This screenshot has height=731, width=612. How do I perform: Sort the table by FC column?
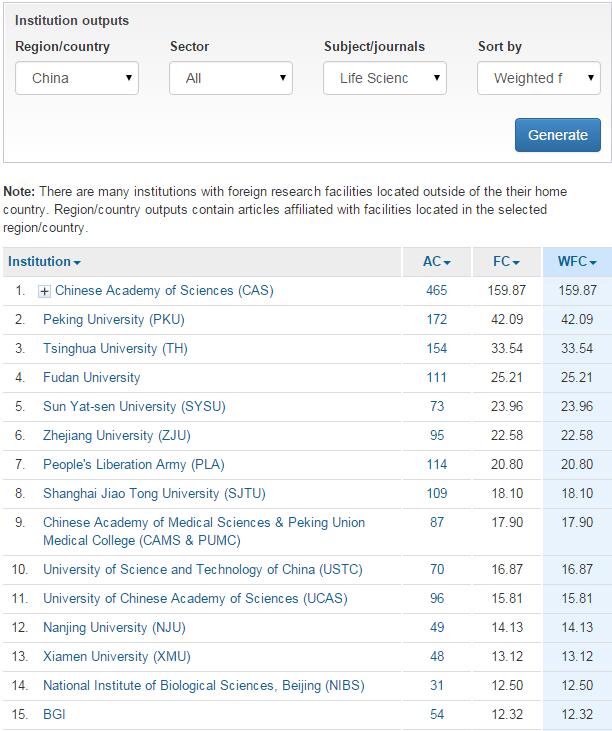[506, 262]
